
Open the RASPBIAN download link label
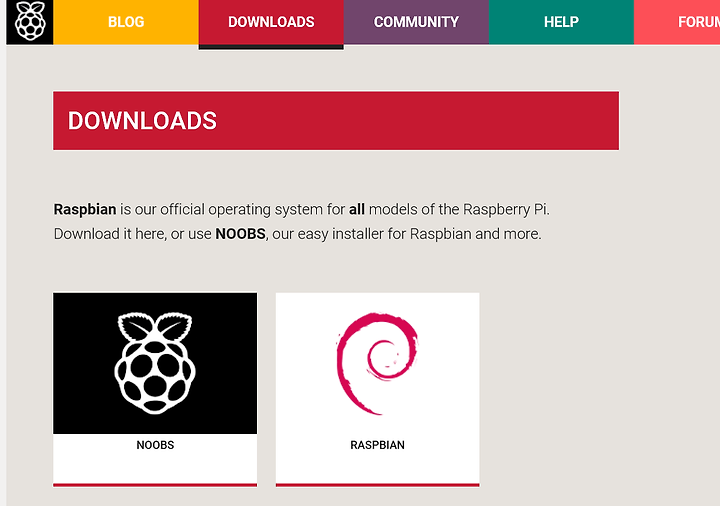pos(377,445)
